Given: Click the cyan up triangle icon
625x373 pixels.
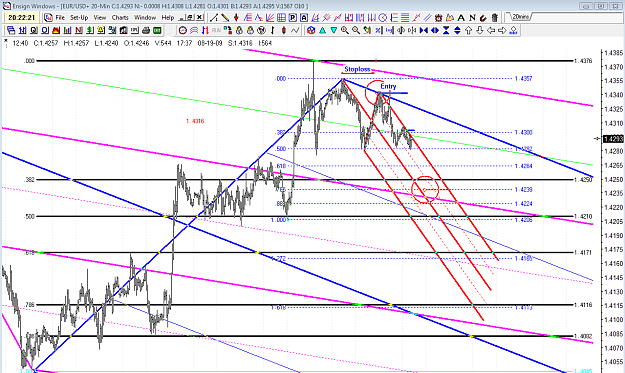Looking at the screenshot, I should [322, 30].
